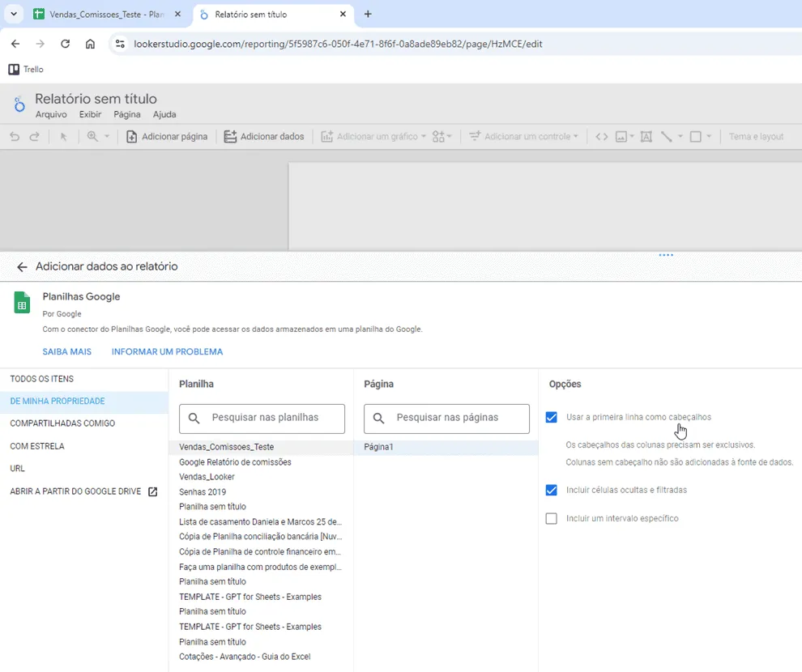
Task: Click the browser reload icon
Action: [x=65, y=44]
